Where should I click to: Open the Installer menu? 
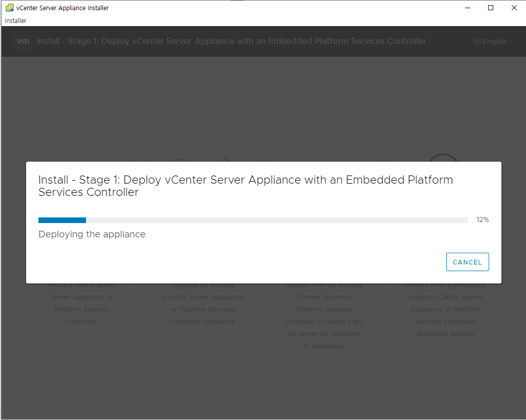pyautogui.click(x=15, y=21)
